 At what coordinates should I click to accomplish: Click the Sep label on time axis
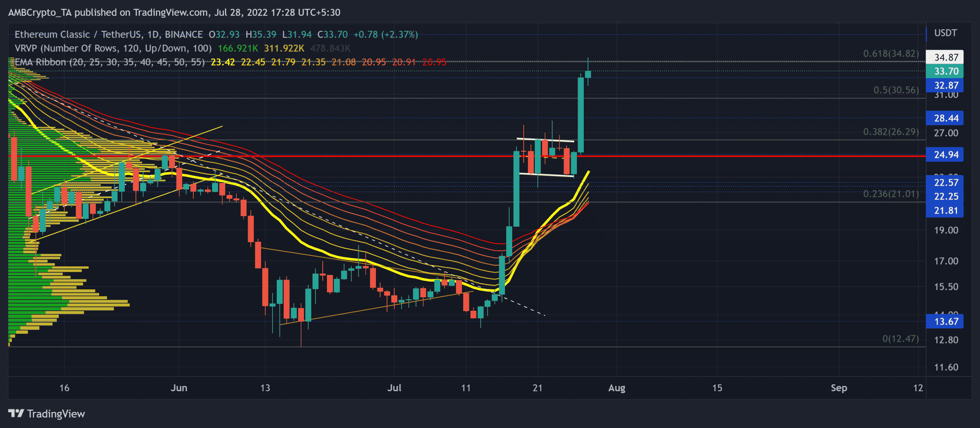(x=839, y=388)
